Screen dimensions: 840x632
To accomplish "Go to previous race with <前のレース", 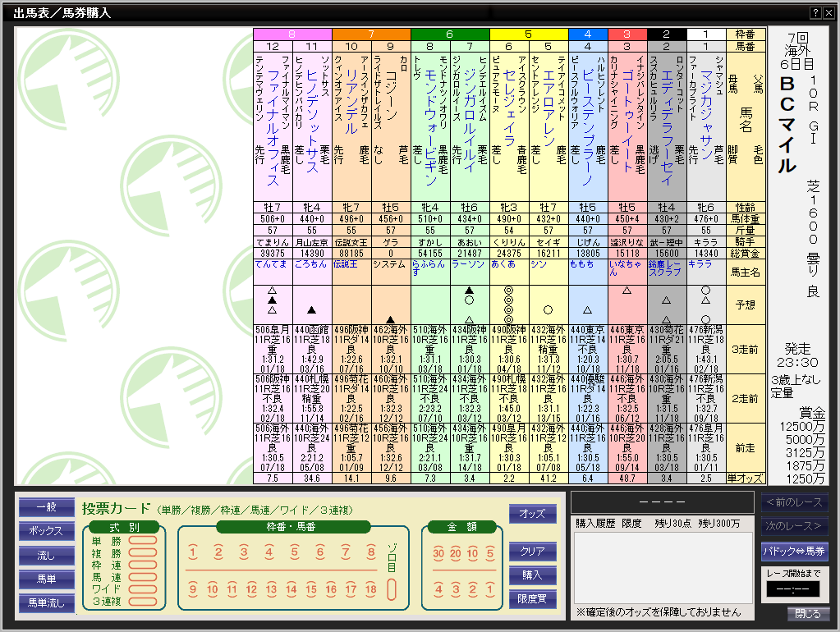I will coord(795,502).
